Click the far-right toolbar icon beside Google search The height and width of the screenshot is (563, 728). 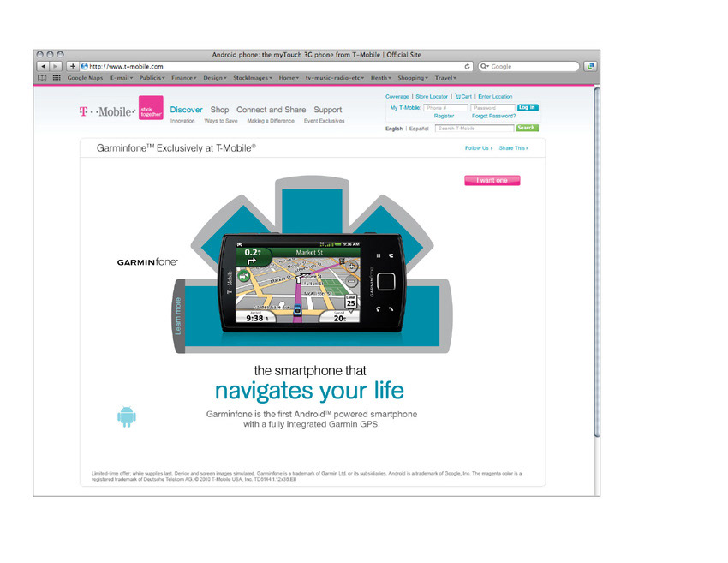point(590,67)
